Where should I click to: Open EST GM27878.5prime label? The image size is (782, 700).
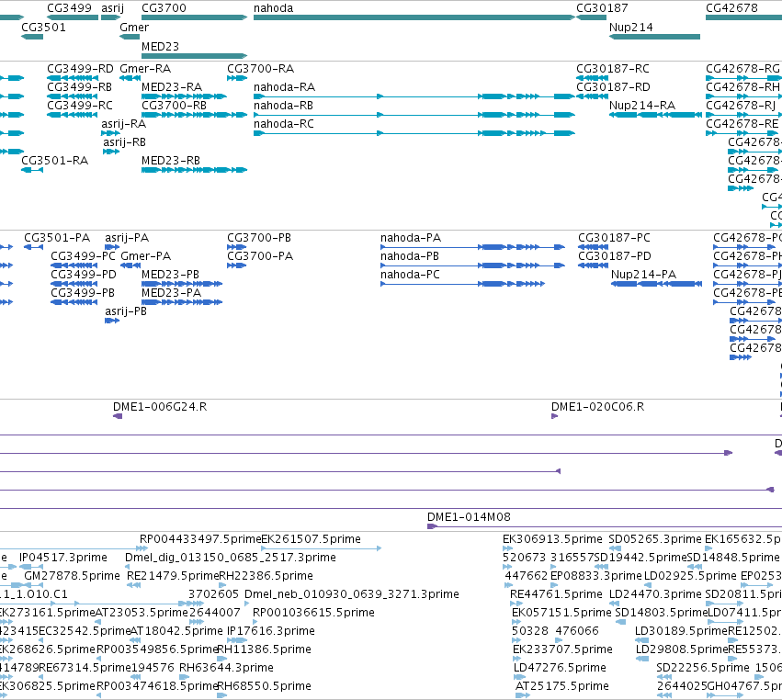[x=73, y=575]
